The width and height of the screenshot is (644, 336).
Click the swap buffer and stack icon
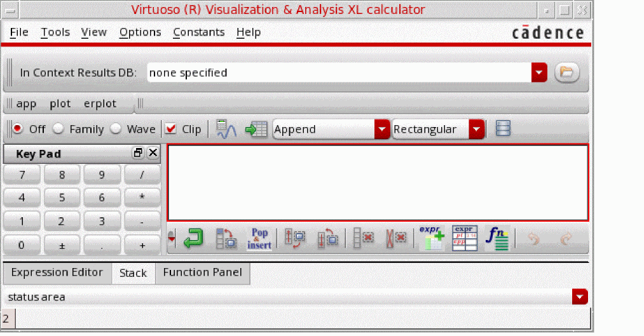[226, 238]
